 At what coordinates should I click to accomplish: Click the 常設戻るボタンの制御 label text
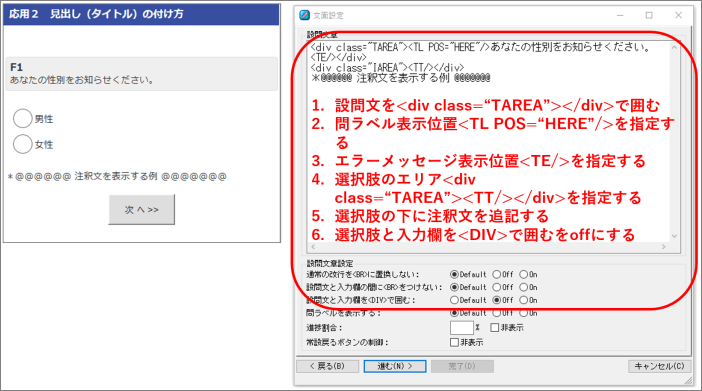347,343
